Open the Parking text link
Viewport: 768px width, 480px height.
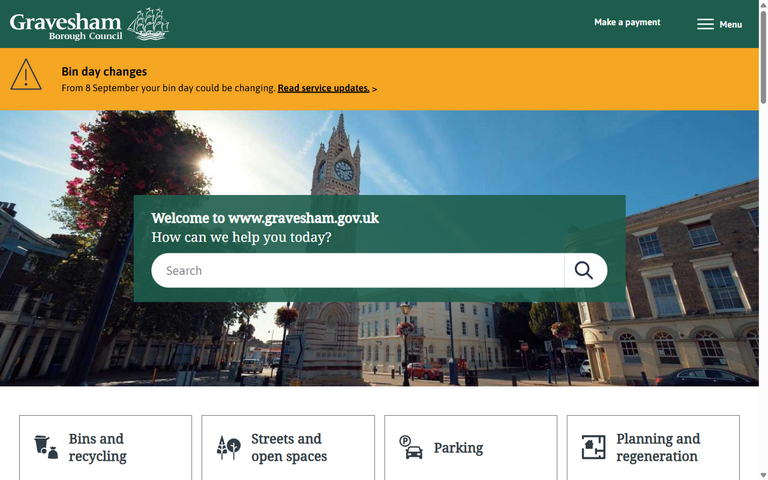pyautogui.click(x=458, y=448)
